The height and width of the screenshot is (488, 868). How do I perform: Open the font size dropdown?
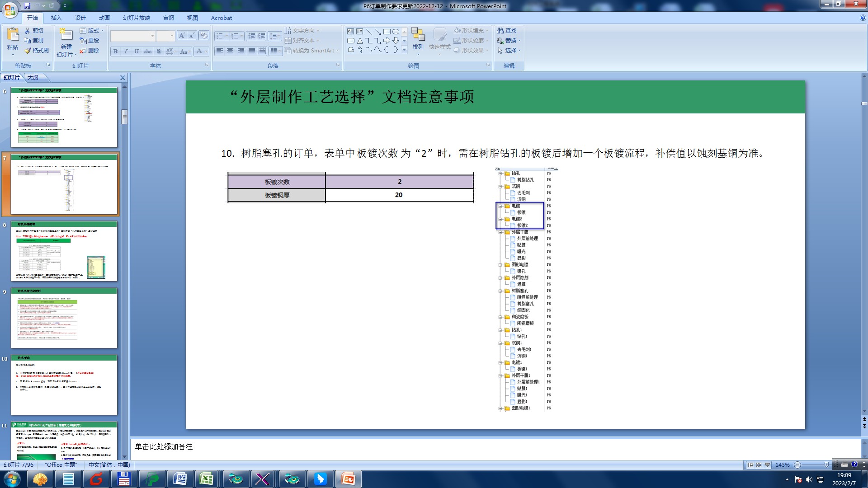pos(172,36)
